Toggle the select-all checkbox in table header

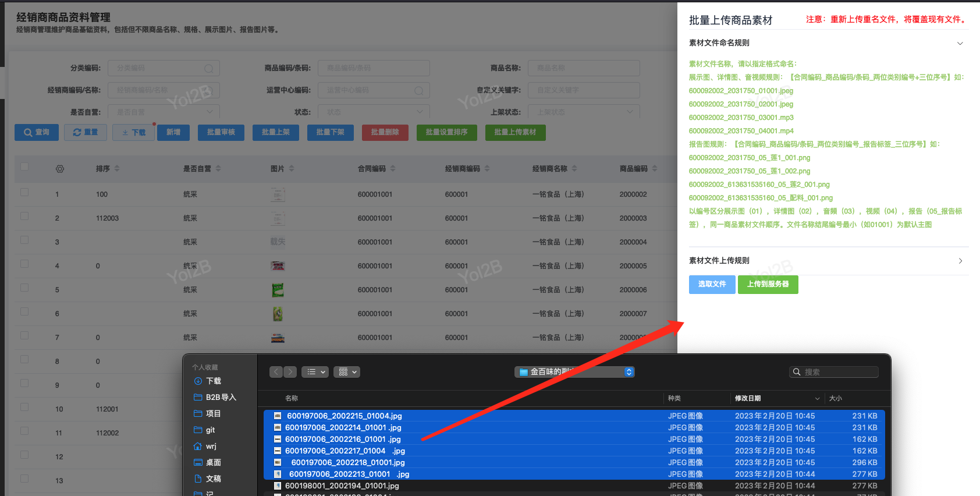[24, 166]
